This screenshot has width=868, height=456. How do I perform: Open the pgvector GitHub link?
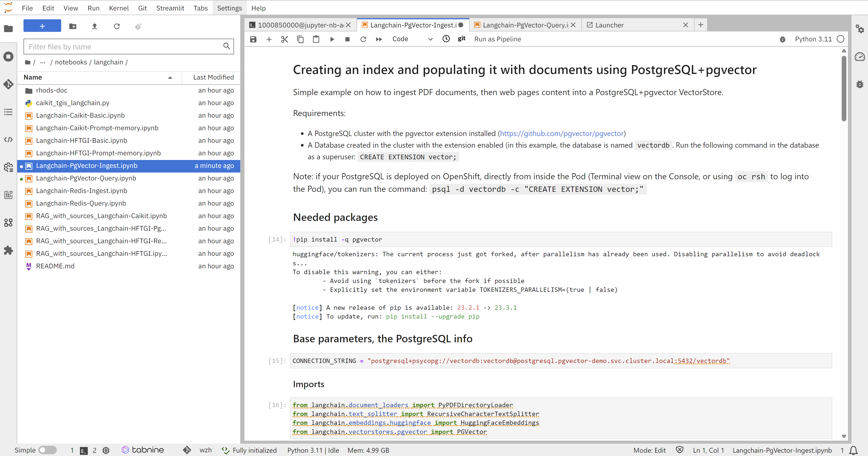pos(561,133)
